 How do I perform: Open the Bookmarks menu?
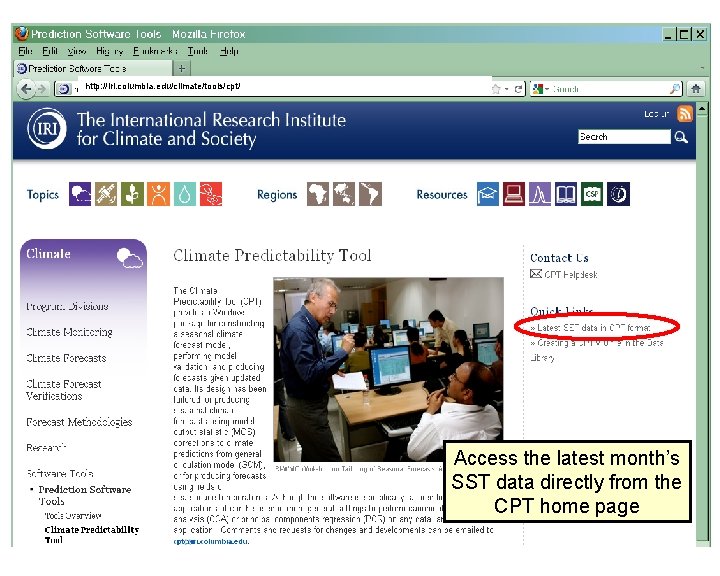tap(155, 51)
